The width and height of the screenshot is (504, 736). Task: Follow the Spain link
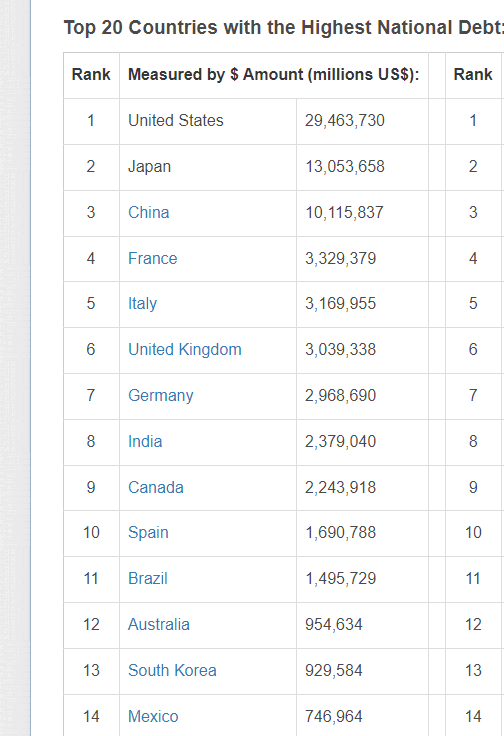click(x=148, y=533)
